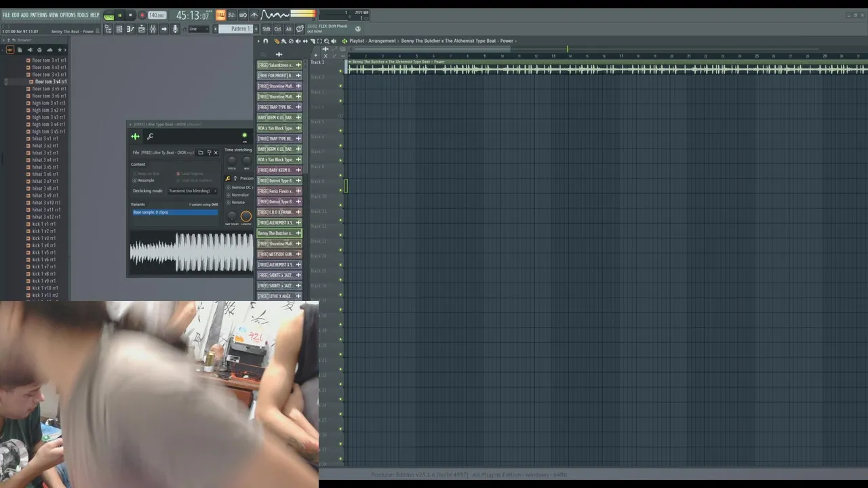Viewport: 868px width, 488px height.
Task: Select '[FREE] C R O X FRANK...' in picker
Action: pyautogui.click(x=279, y=212)
